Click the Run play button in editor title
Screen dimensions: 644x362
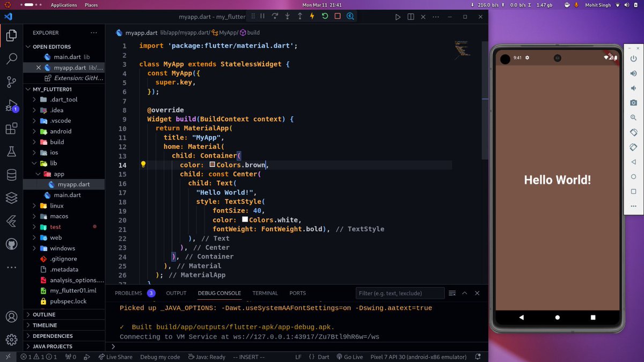[x=398, y=17]
